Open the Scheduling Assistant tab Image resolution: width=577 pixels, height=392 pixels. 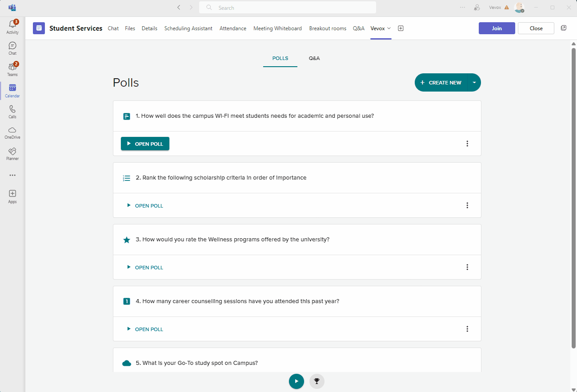coord(188,28)
